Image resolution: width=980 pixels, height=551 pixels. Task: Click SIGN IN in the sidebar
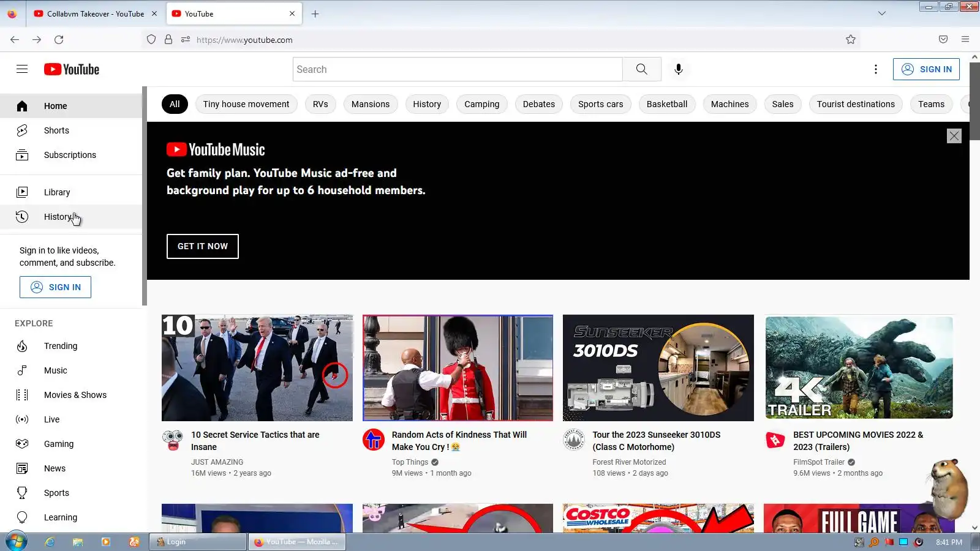pos(55,287)
